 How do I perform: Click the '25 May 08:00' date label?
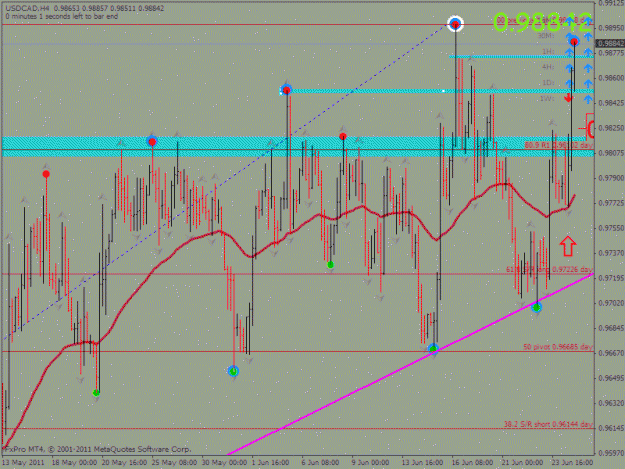174,463
